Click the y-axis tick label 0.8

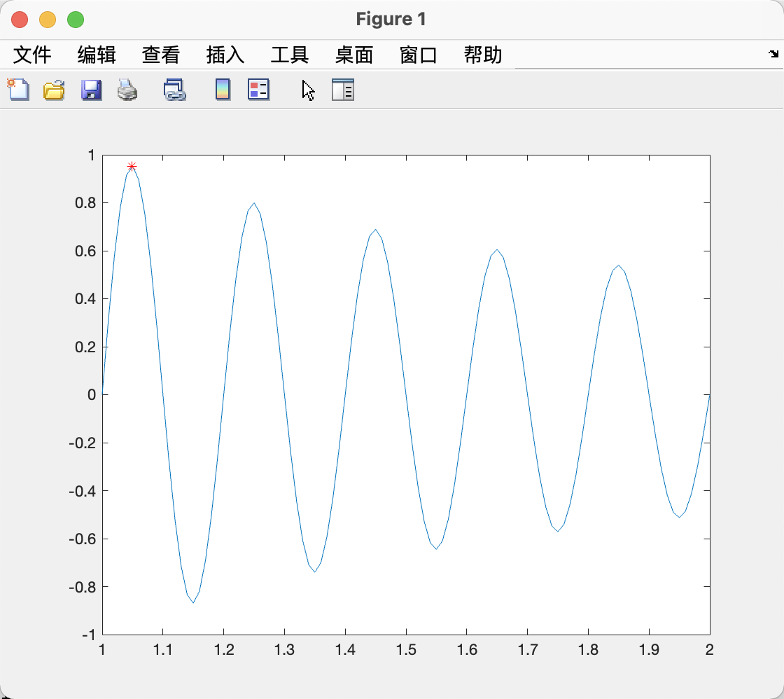[x=85, y=202]
